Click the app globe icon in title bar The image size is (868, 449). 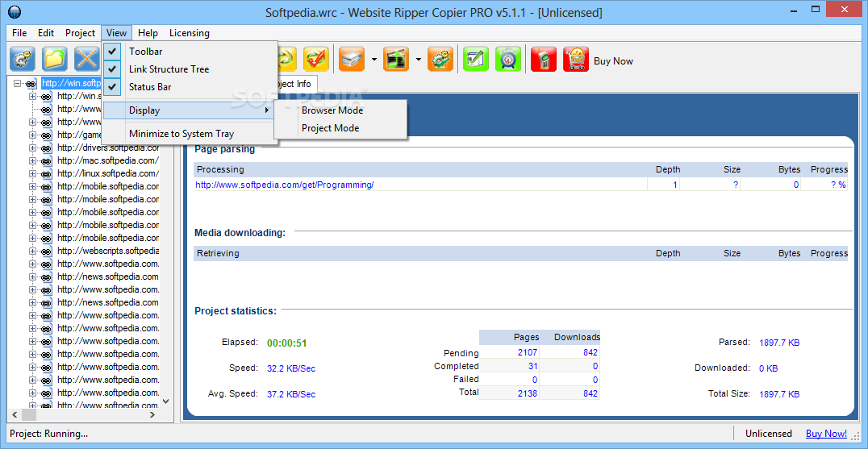coord(15,11)
